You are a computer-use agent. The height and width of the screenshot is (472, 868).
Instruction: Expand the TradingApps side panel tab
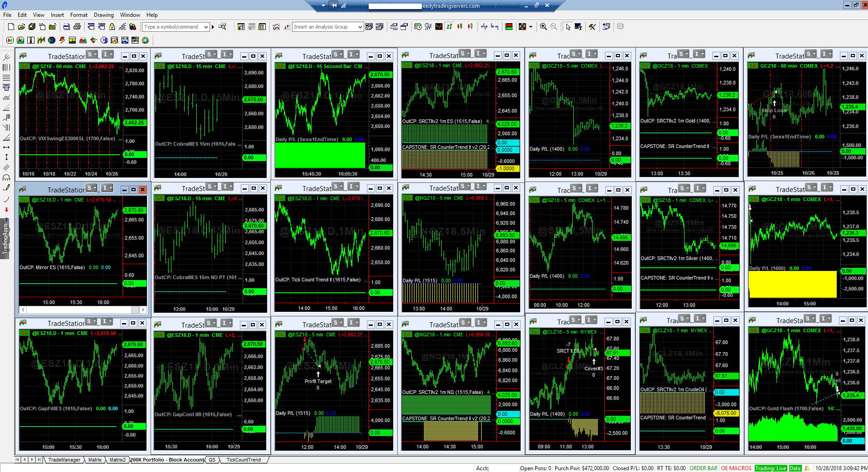click(5, 238)
